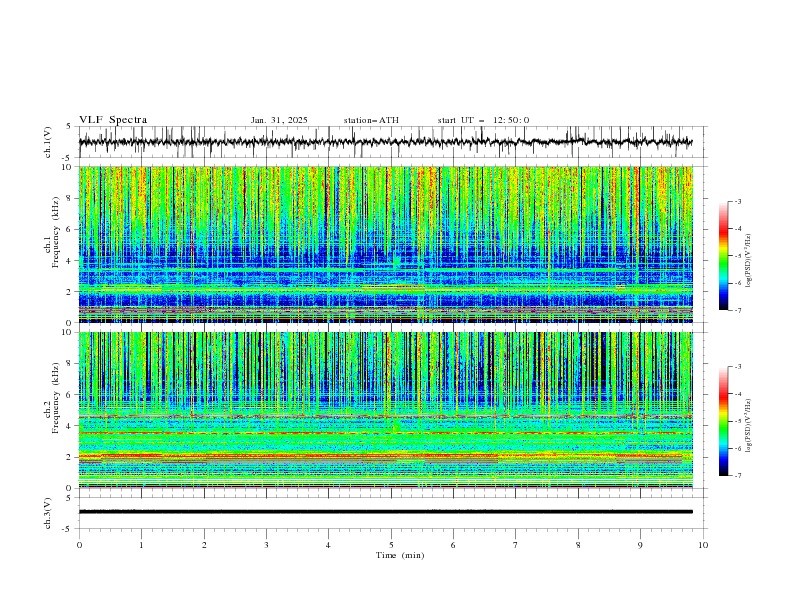Screen dimensions: 792x612
Task: Click the "VLF Spectra" plot title
Action: [113, 120]
